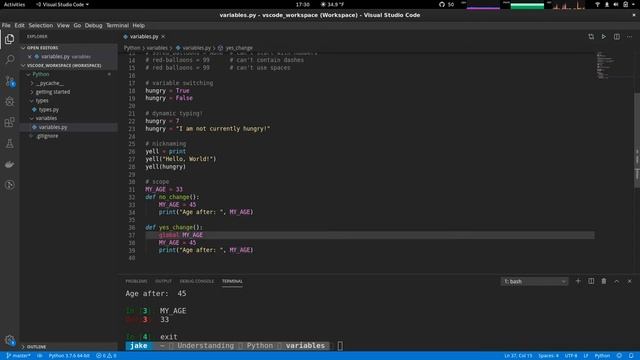Viewport: 640px width, 360px height.
Task: Open the Docker whale view
Action: pos(10,164)
